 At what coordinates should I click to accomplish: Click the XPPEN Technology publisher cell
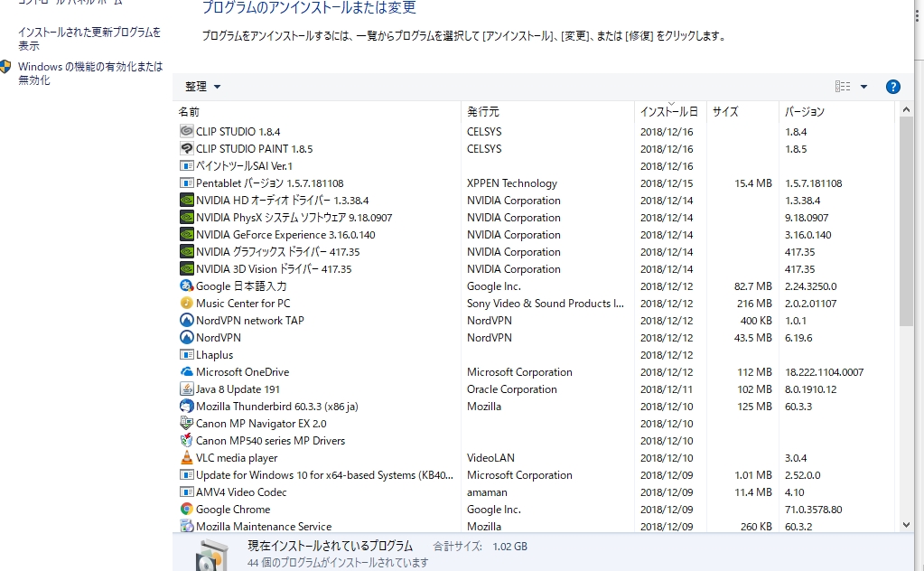[511, 183]
